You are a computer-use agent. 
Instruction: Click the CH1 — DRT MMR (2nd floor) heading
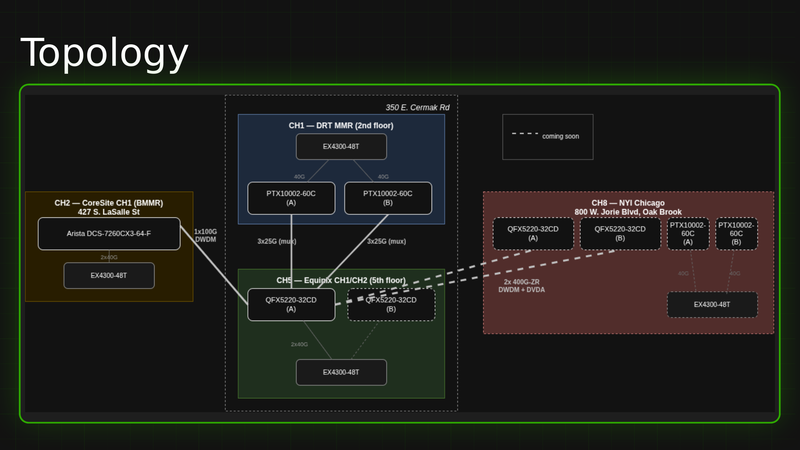coord(341,126)
